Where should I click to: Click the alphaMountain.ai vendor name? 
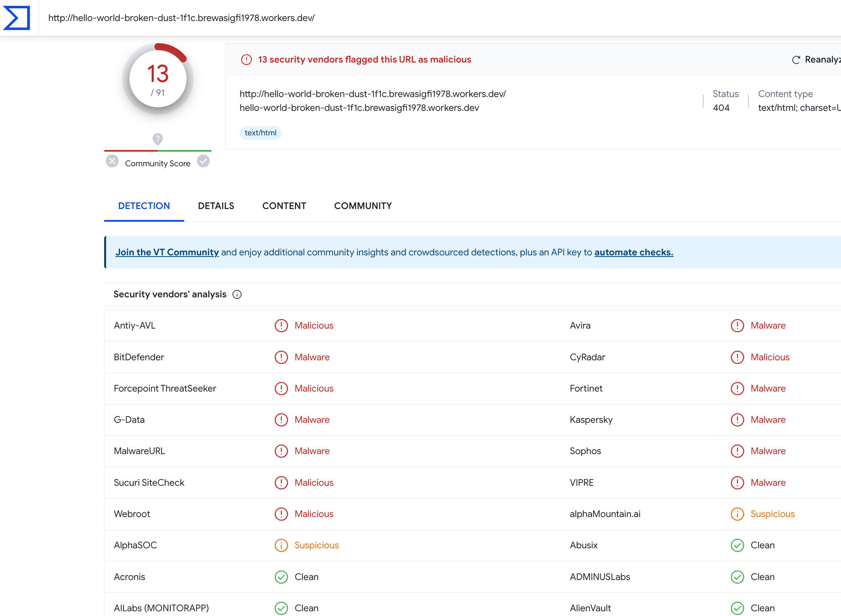605,514
